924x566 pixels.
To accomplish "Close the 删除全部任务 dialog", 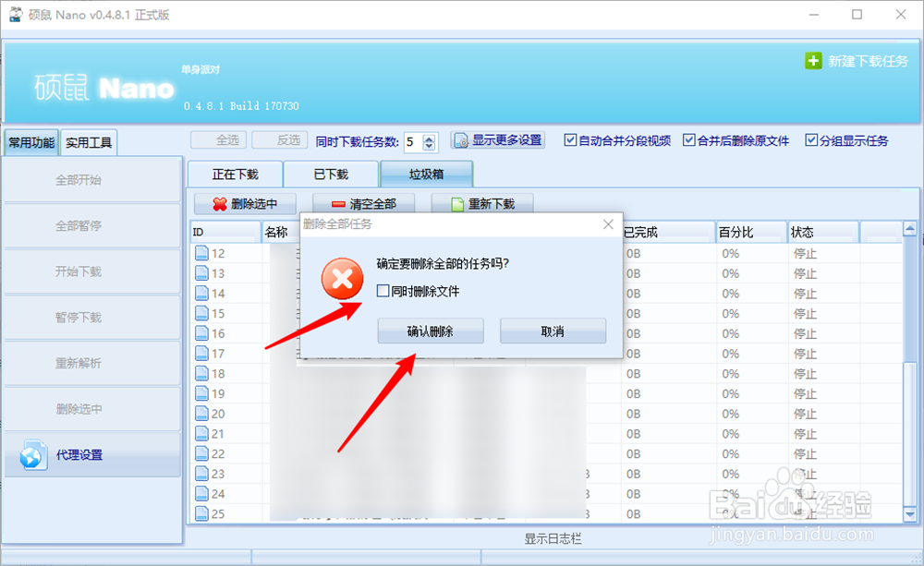I will click(608, 224).
